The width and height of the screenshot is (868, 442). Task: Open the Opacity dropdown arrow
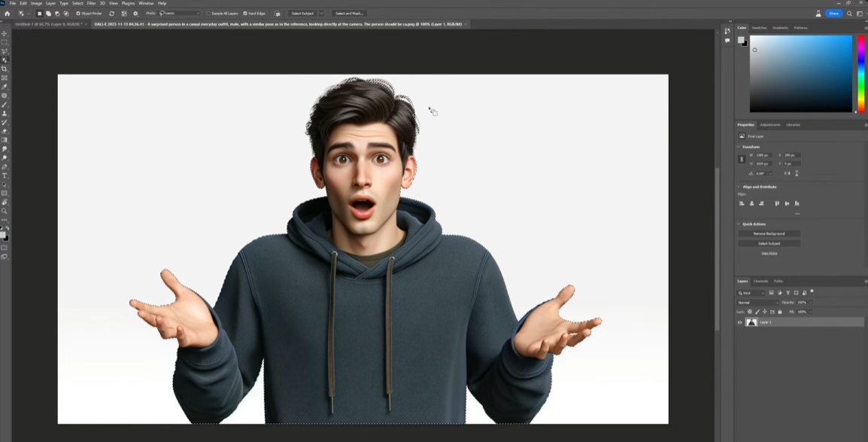810,303
